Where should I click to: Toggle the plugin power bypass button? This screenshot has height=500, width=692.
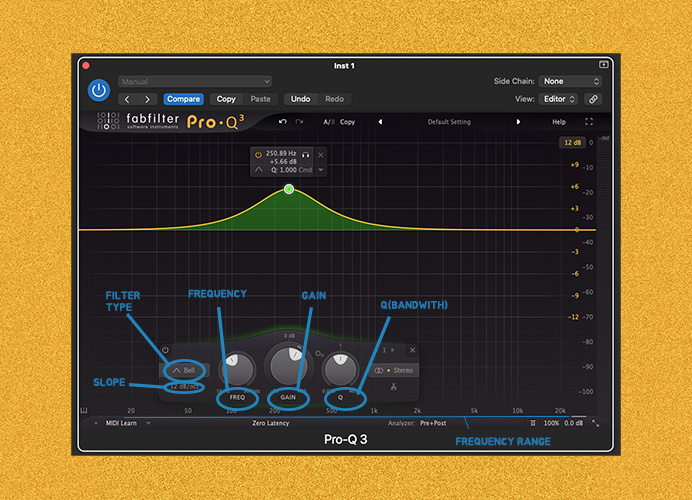click(x=99, y=90)
